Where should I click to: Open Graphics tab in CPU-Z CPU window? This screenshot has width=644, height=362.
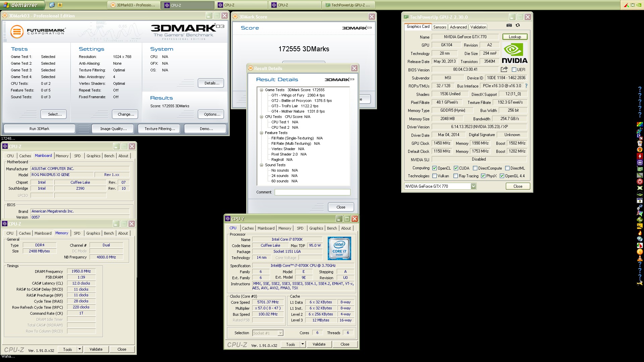pyautogui.click(x=316, y=228)
